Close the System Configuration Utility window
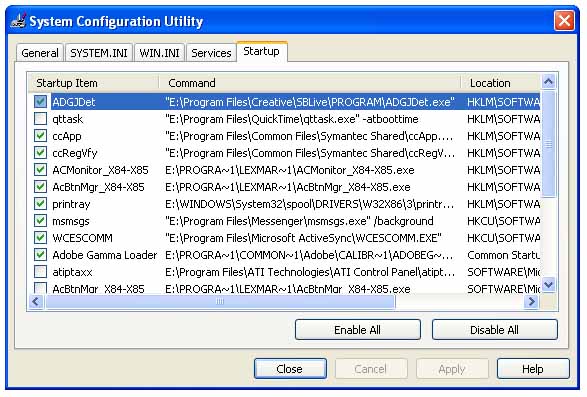This screenshot has height=397, width=587. [564, 21]
